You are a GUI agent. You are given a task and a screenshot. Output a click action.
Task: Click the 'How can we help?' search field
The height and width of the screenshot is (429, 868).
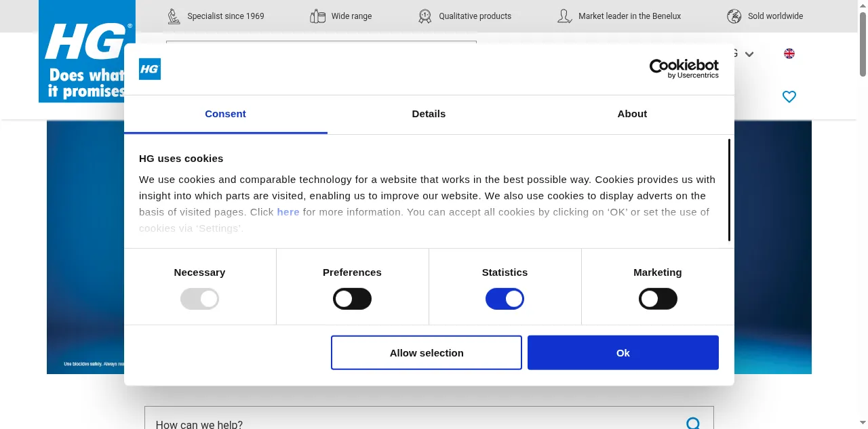pos(429,418)
